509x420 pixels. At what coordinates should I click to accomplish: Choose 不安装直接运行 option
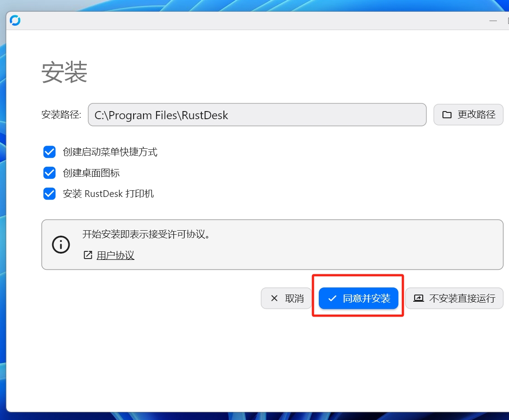click(x=454, y=298)
